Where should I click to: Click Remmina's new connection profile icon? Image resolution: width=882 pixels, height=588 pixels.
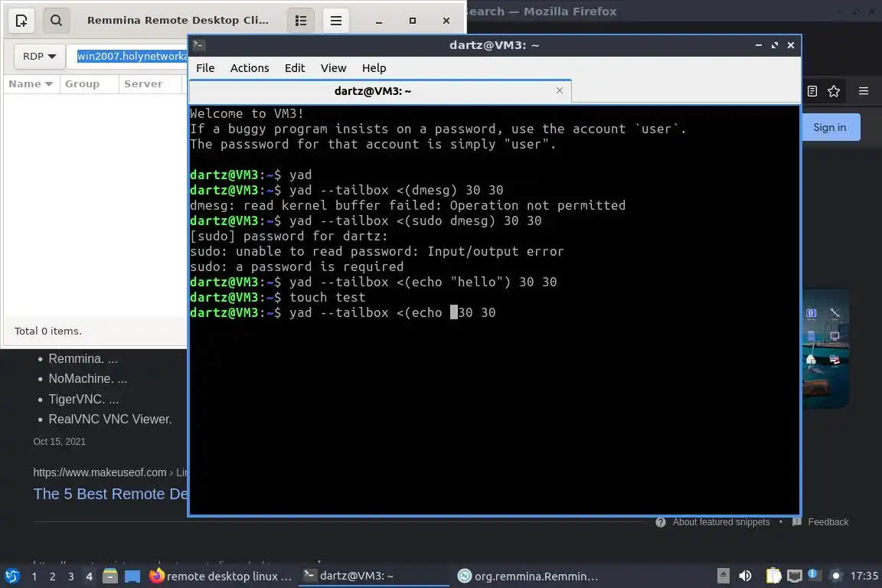[21, 21]
